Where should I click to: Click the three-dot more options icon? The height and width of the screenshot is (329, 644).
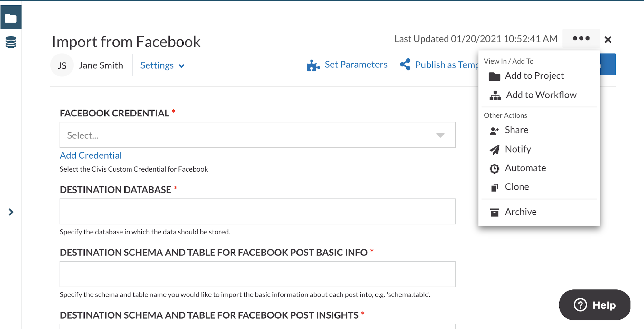[581, 39]
